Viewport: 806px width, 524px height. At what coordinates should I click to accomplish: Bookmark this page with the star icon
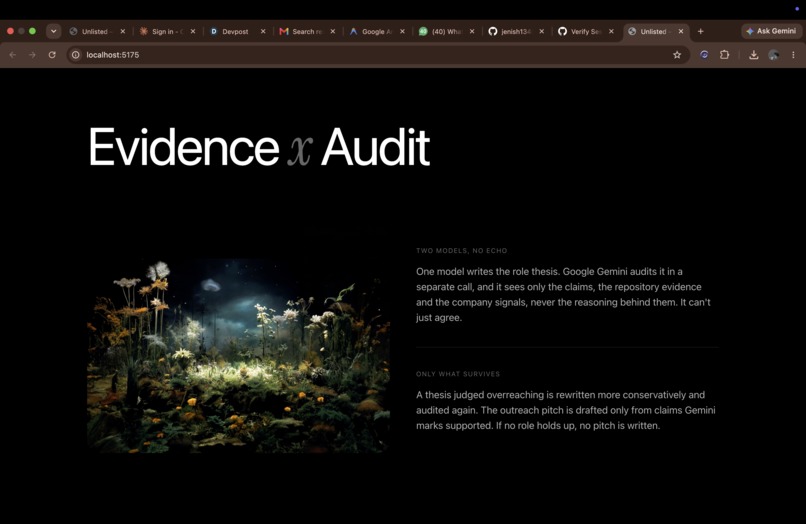point(677,55)
